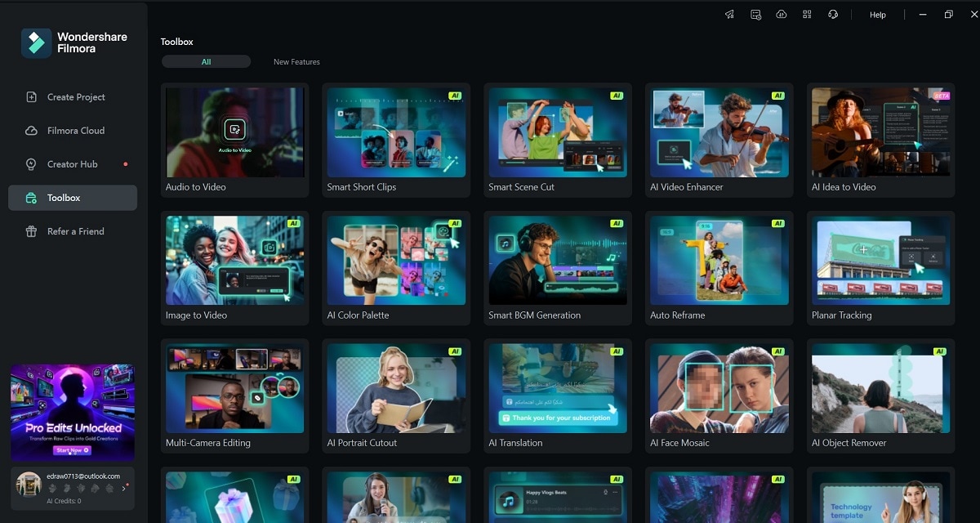Click the Toolbox icon in sidebar
Image resolution: width=980 pixels, height=523 pixels.
click(x=31, y=198)
